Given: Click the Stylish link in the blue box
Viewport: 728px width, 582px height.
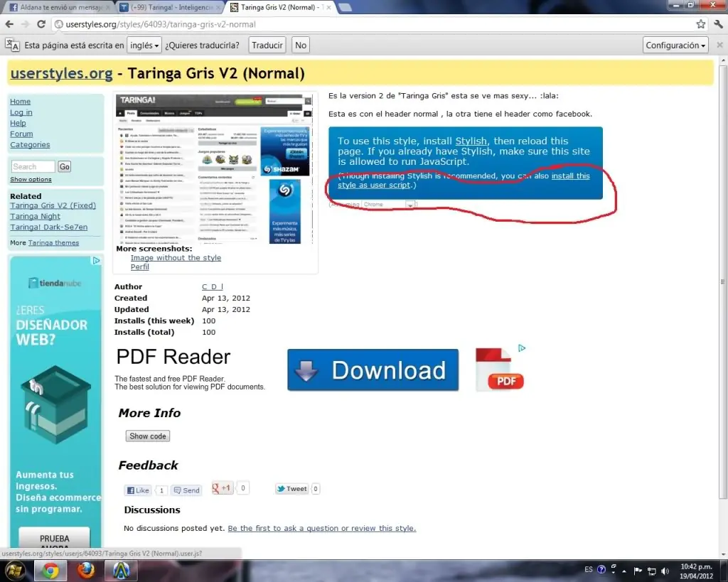Looking at the screenshot, I should click(x=471, y=141).
